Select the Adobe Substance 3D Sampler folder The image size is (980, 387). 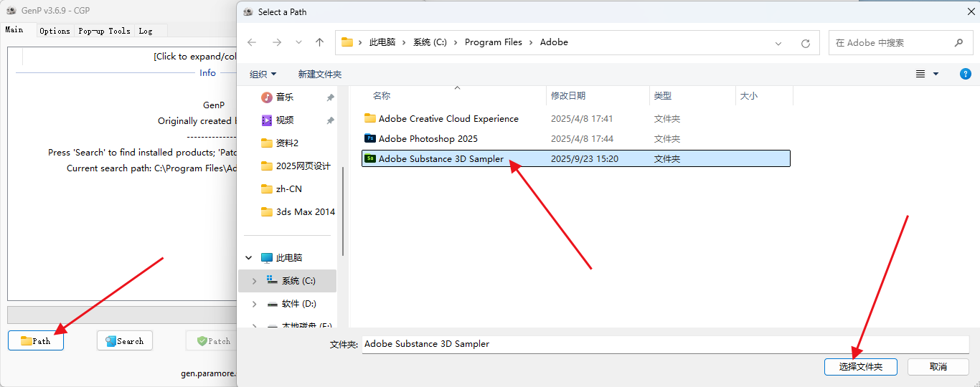[575, 158]
